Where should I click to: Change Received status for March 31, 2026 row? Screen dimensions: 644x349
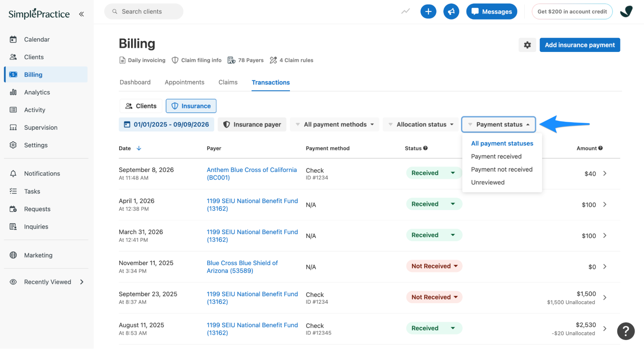[434, 235]
